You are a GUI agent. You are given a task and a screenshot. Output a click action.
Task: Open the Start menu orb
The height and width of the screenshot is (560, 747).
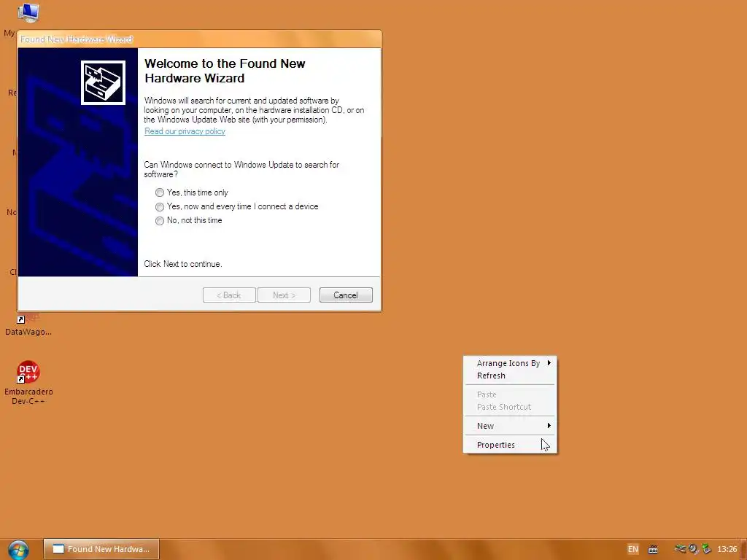[x=18, y=550]
